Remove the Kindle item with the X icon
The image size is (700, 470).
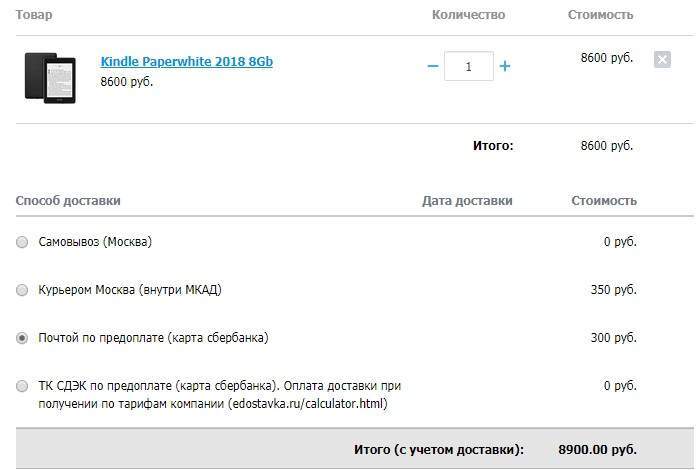pyautogui.click(x=662, y=59)
